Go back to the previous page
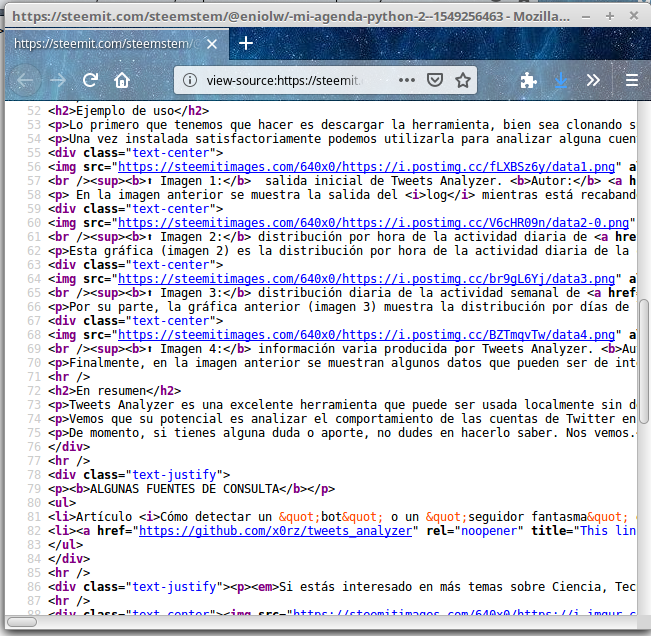Screen dimensions: 651x636 click(25, 80)
